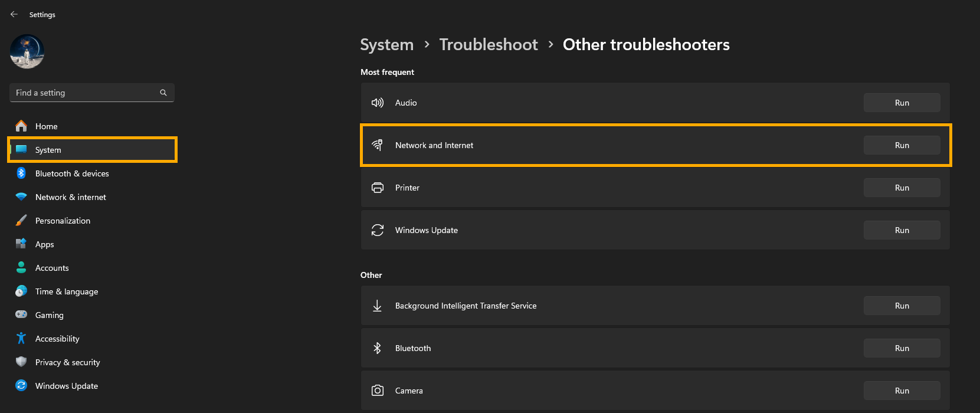Screen dimensions: 980x413
Task: Click the Windows Update troubleshooter label
Action: [x=427, y=230]
